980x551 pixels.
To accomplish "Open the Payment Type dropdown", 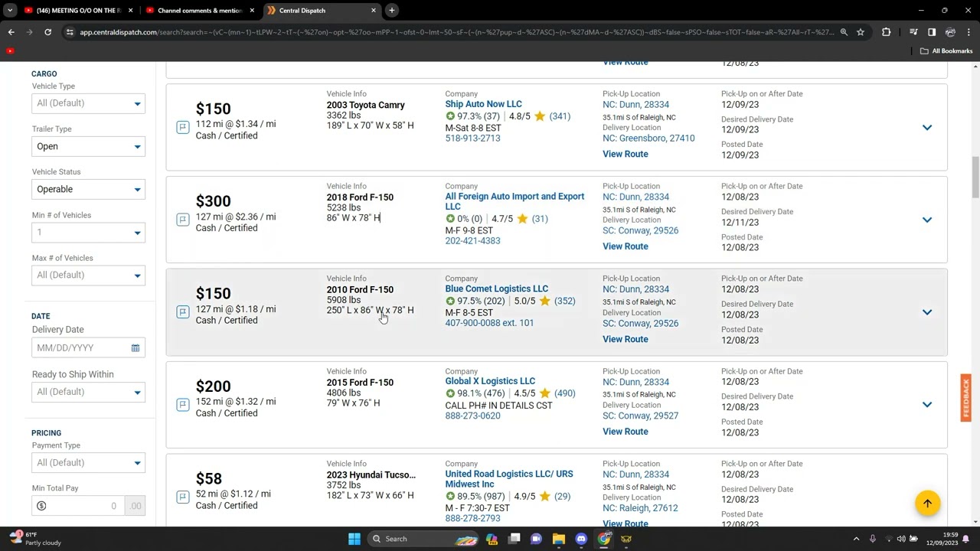I will coord(88,462).
